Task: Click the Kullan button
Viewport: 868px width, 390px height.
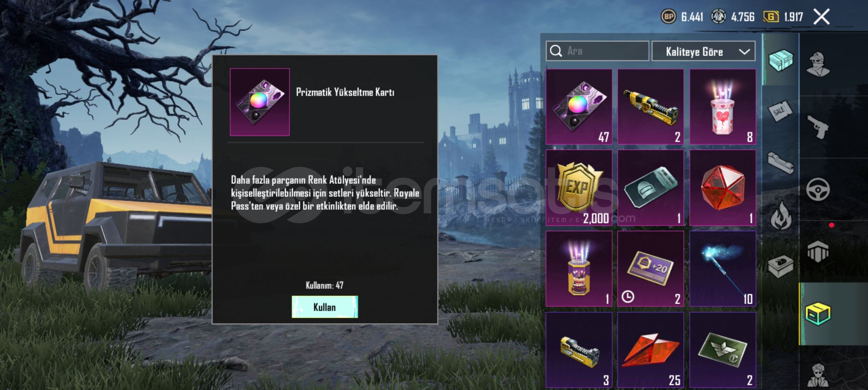Action: pyautogui.click(x=325, y=307)
